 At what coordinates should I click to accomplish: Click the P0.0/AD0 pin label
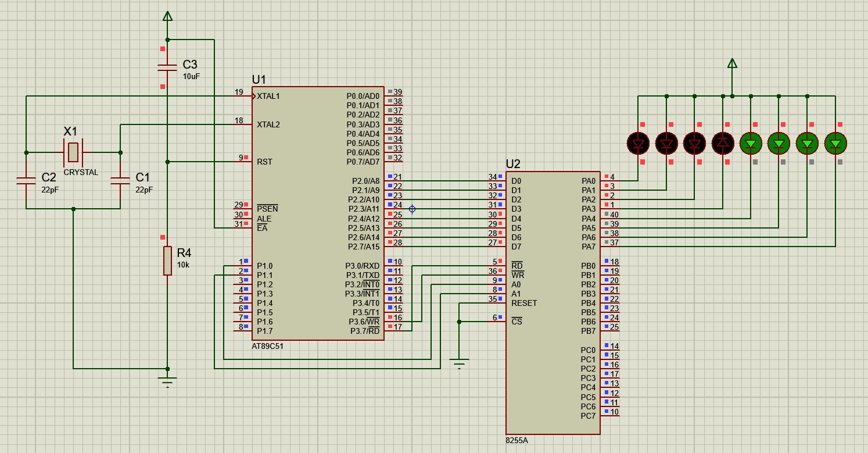pyautogui.click(x=363, y=96)
